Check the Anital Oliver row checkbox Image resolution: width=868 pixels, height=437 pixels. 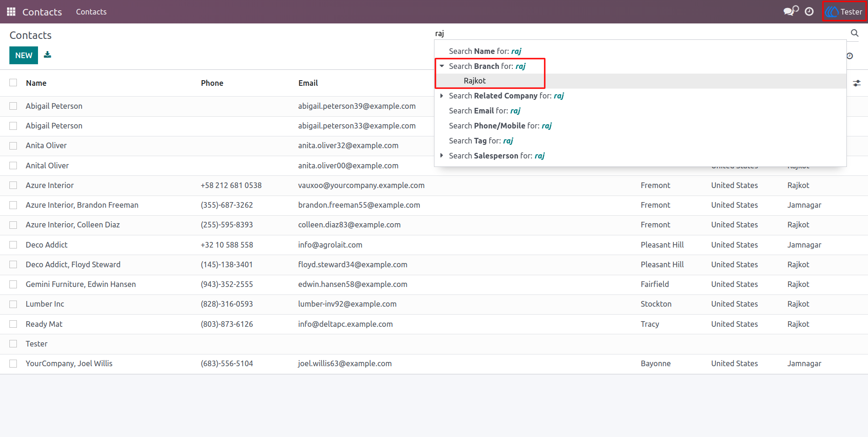[x=13, y=166]
